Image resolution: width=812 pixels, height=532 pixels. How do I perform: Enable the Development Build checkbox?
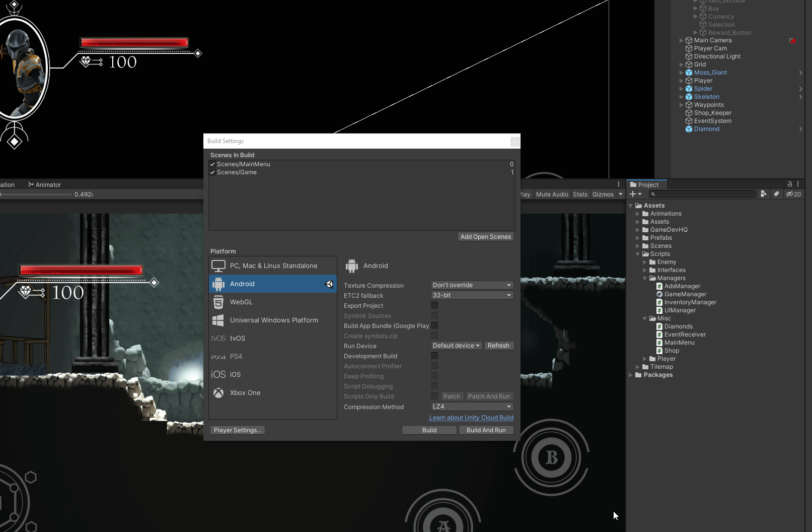click(434, 356)
